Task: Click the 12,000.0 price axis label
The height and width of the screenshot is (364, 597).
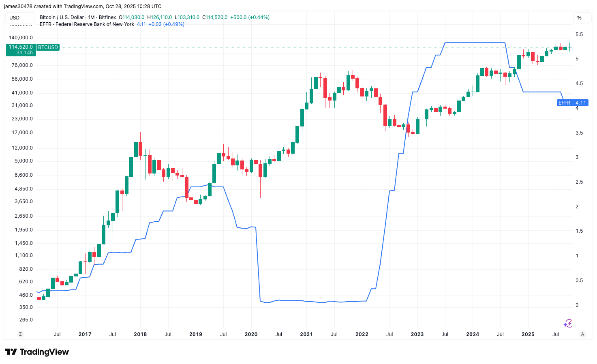Action: pyautogui.click(x=22, y=148)
